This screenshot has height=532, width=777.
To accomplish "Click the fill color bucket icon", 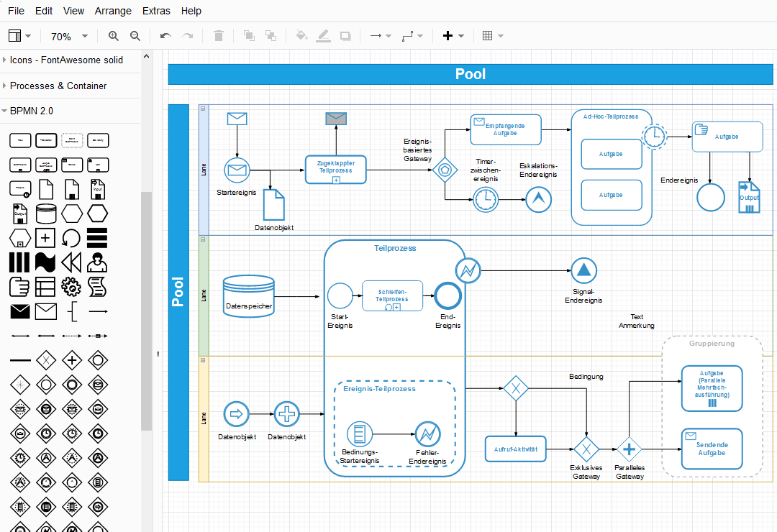I will click(x=301, y=35).
